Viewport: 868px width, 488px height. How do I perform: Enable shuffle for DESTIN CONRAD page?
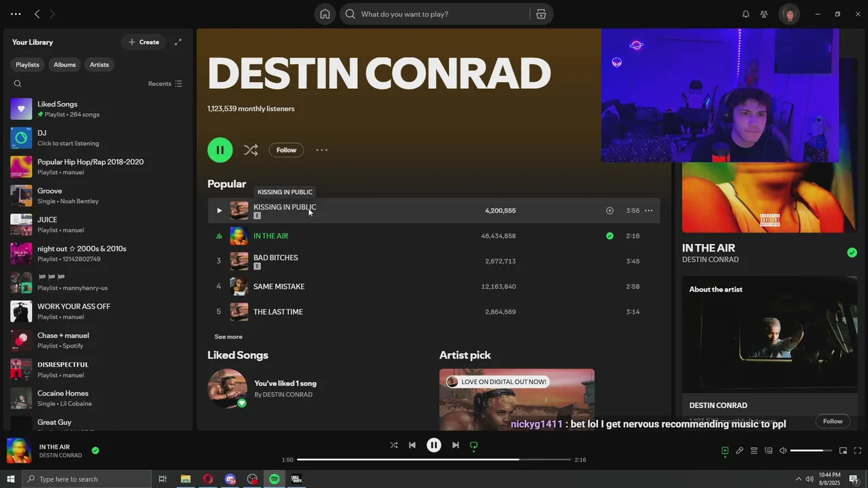pos(251,150)
